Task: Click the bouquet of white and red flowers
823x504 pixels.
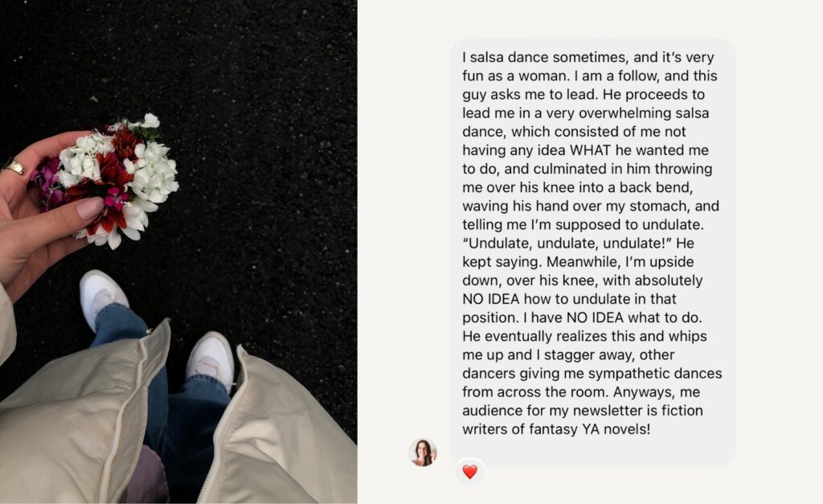Action: (x=121, y=177)
